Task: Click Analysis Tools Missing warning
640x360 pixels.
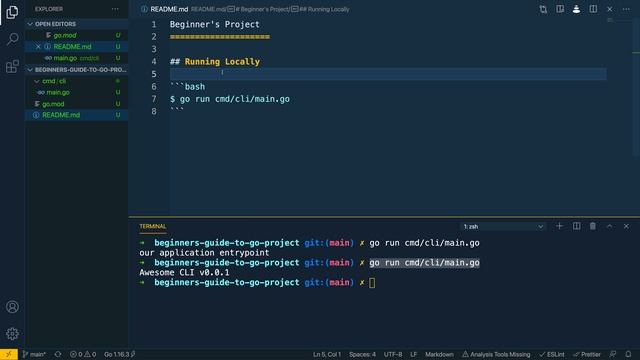Action: (496, 354)
